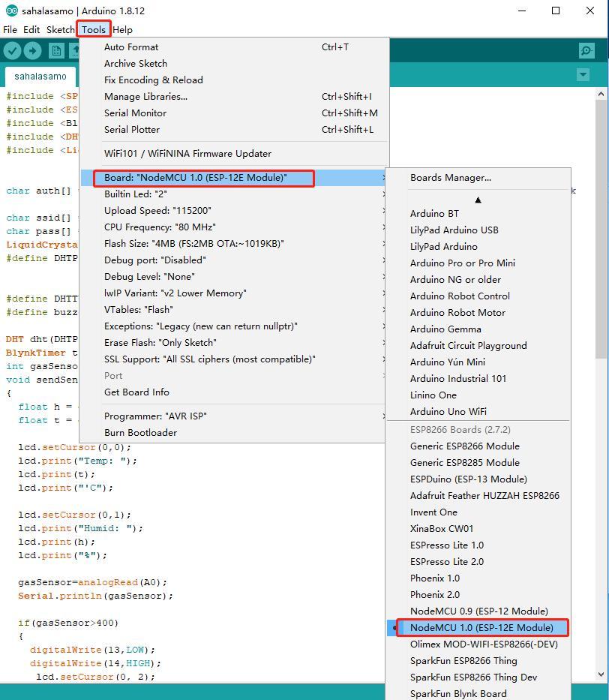
Task: Select the Arduino Robot Control board
Action: [478, 296]
